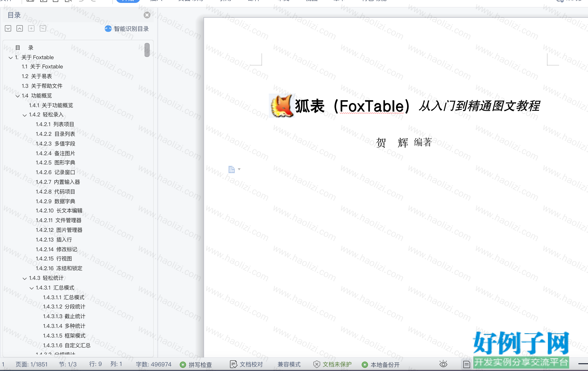Screen dimensions: 588x371
Task: Collapse the 1.4 功能概览 chevron
Action: (17, 96)
